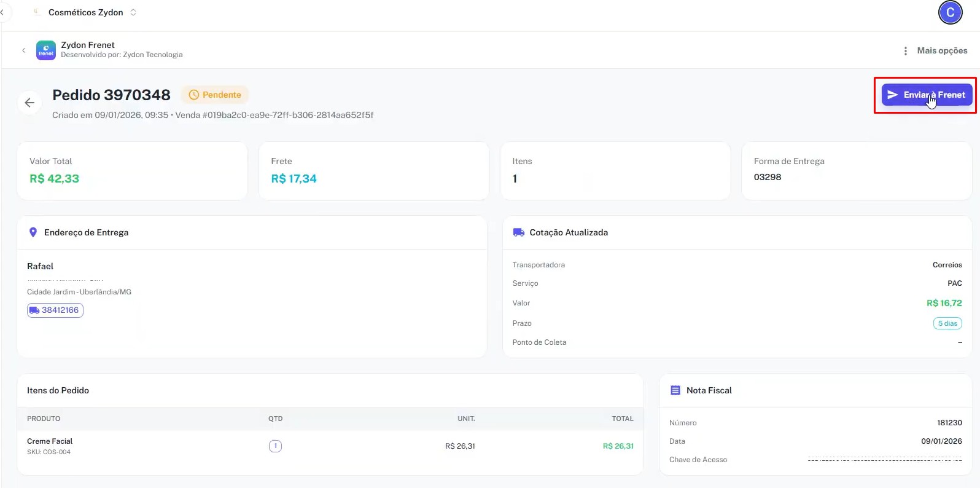Open the Mais opções menu
This screenshot has width=980, height=488.
[941, 51]
